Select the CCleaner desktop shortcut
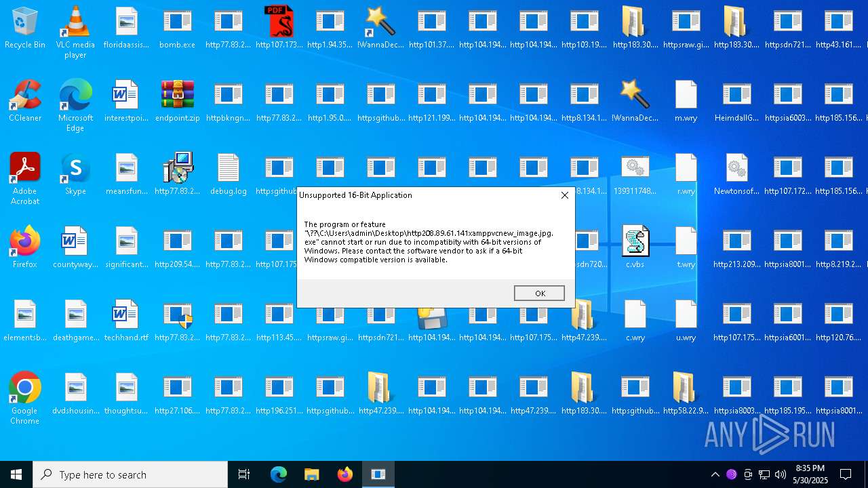This screenshot has width=868, height=488. 25,101
